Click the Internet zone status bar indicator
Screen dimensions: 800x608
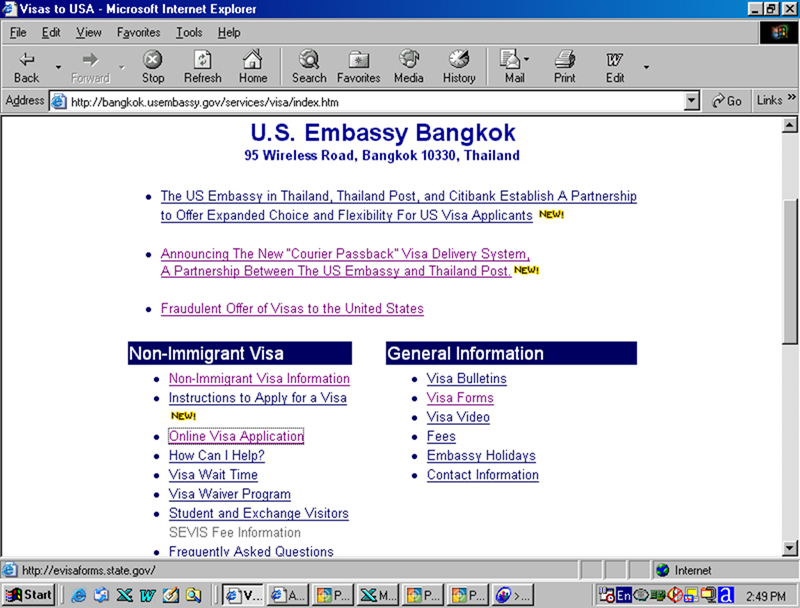(x=684, y=570)
